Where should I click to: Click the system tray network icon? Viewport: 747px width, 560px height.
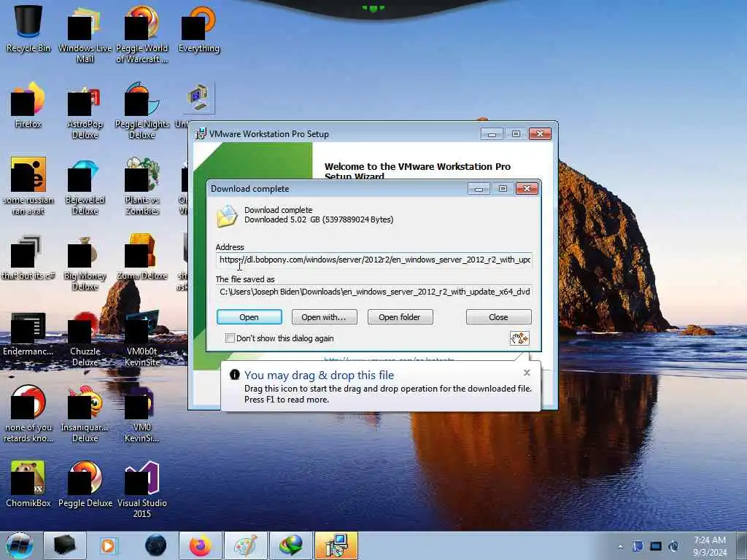pos(656,546)
